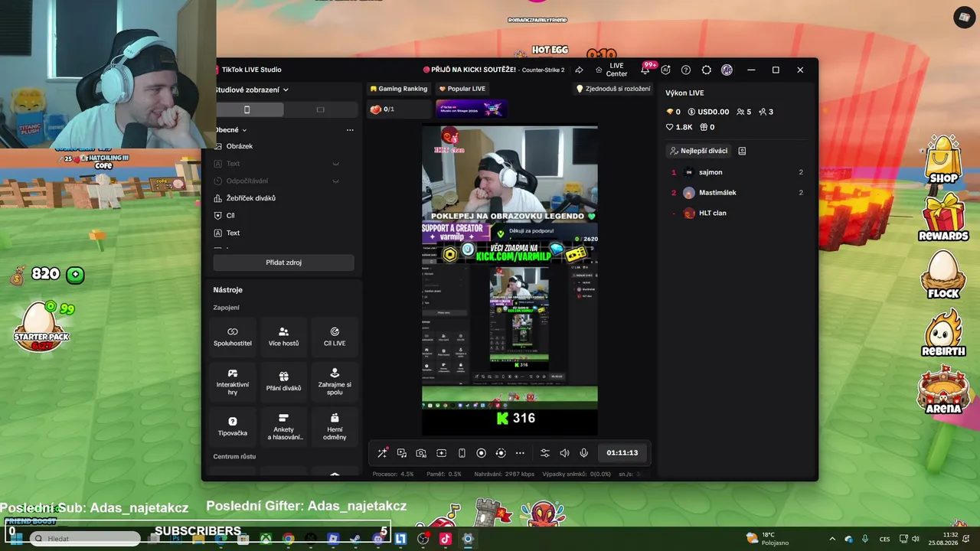Open Ankety a hlasování tool
The height and width of the screenshot is (551, 980).
point(283,426)
